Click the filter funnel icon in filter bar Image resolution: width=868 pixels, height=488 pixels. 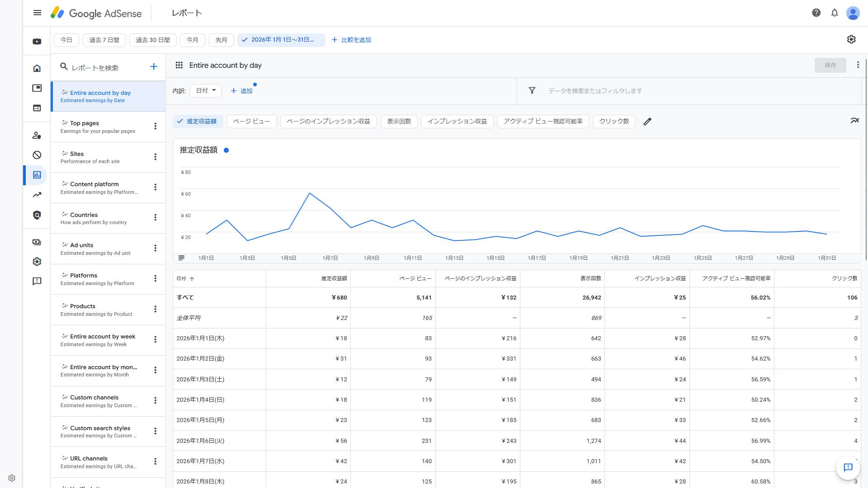tap(532, 90)
